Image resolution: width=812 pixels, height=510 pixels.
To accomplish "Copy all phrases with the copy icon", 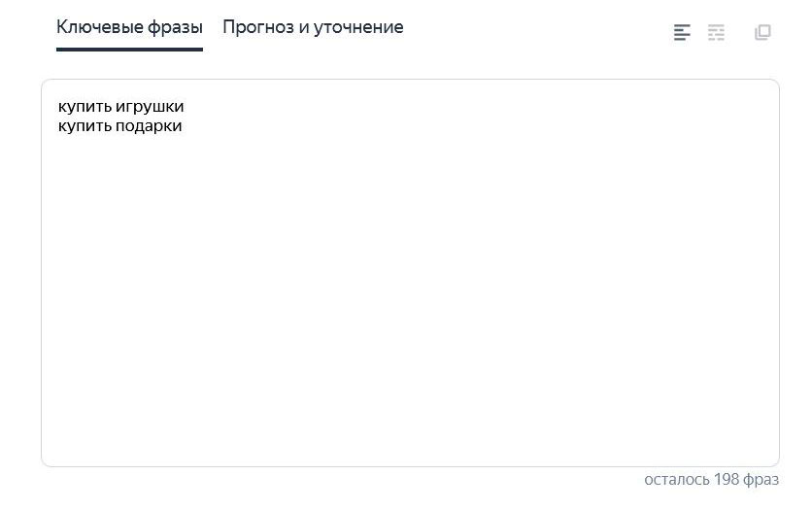I will click(x=762, y=32).
